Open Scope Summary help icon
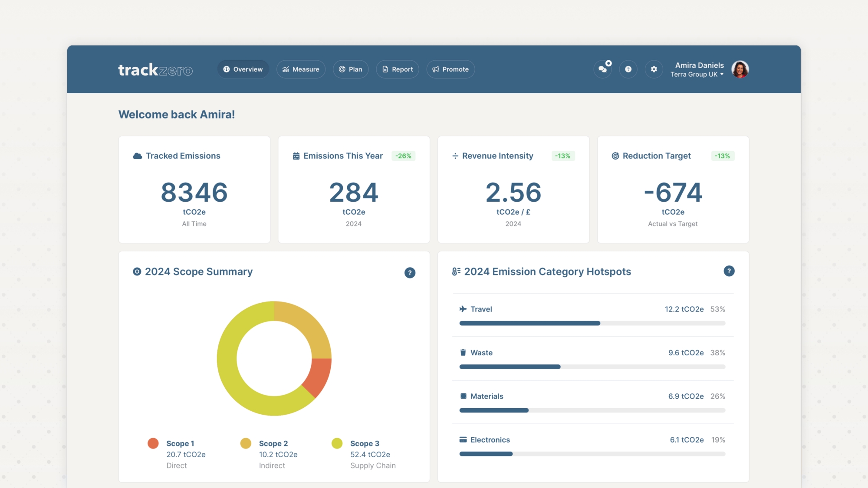 click(x=410, y=273)
